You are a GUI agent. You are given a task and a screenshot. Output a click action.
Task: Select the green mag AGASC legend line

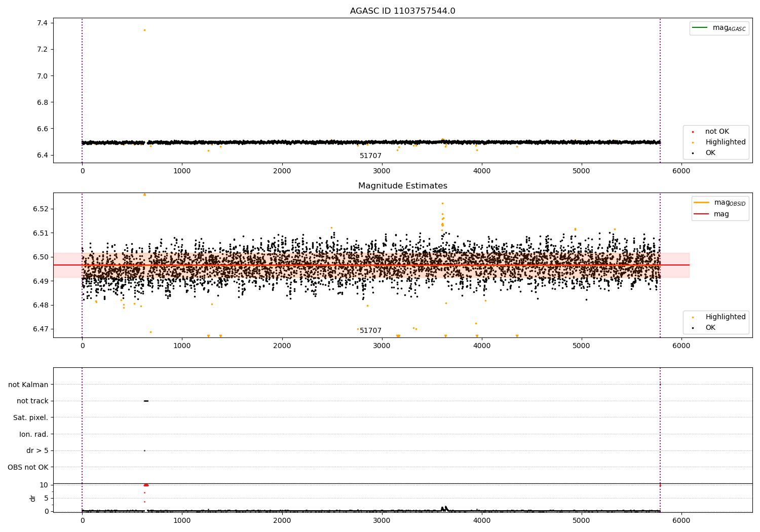(700, 28)
